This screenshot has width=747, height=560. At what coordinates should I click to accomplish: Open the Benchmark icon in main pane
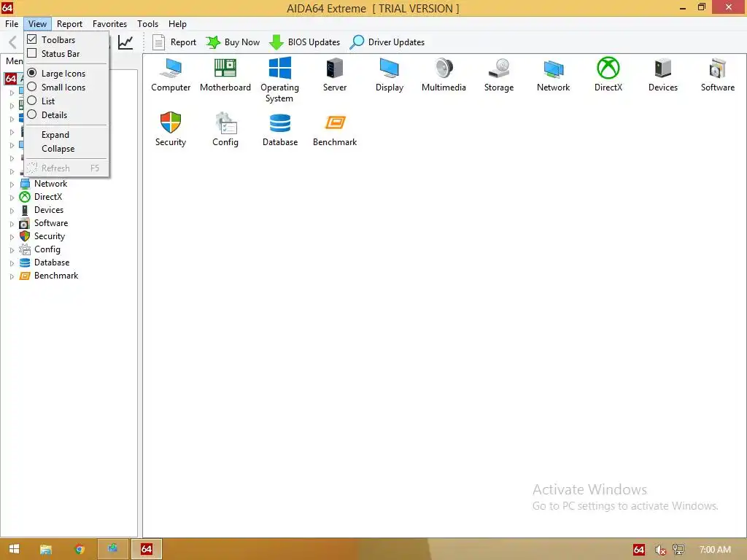(x=334, y=129)
